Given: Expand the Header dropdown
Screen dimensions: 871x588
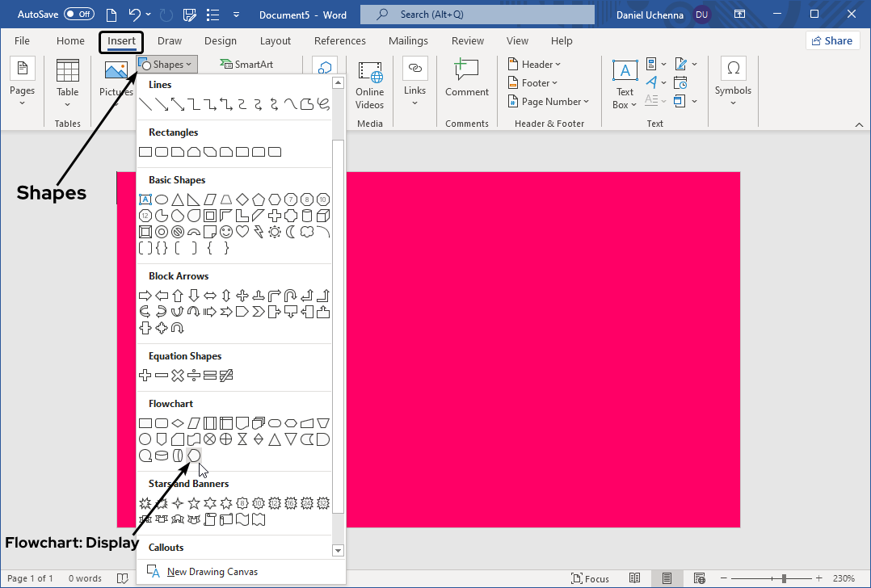Looking at the screenshot, I should pyautogui.click(x=534, y=65).
